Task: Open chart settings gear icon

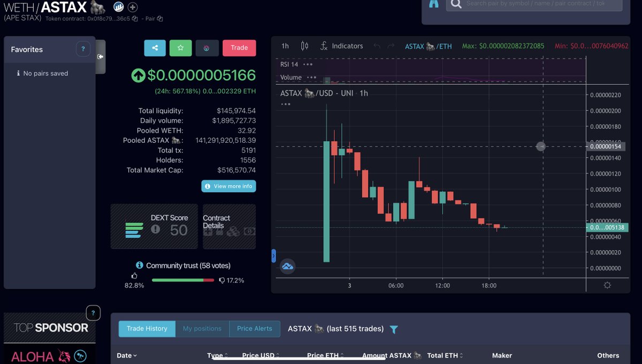Action: pyautogui.click(x=607, y=285)
